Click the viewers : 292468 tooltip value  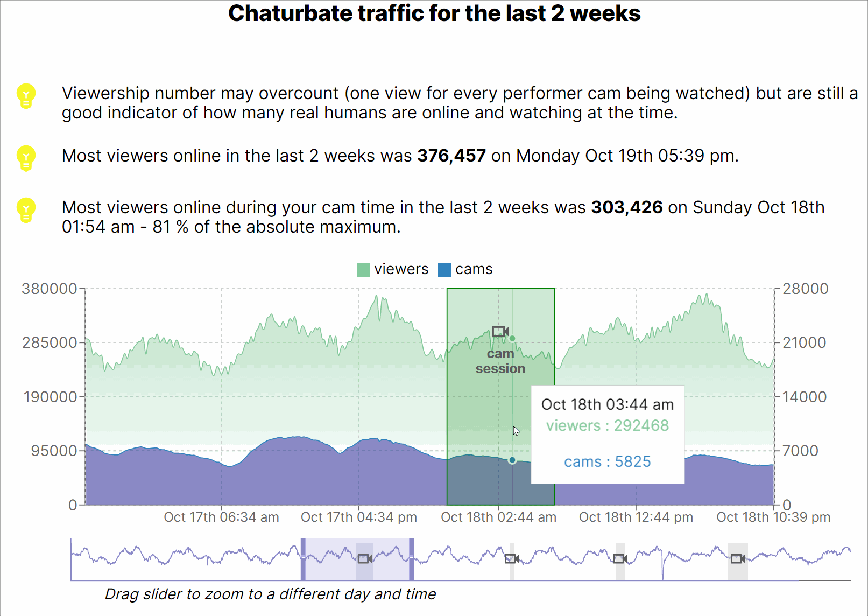click(x=608, y=425)
